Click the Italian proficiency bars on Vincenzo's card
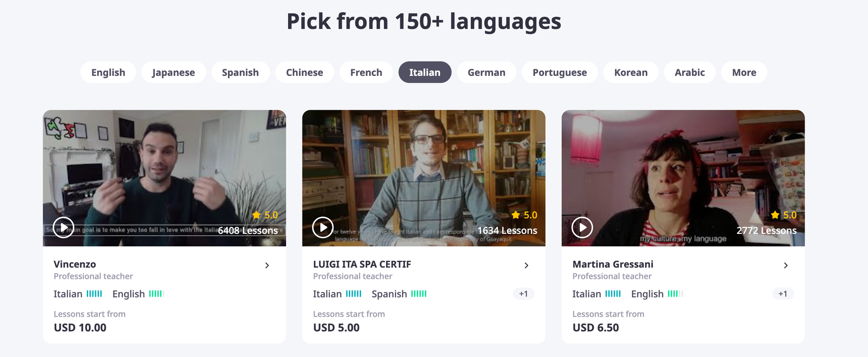Screen dimensions: 868x357 (x=95, y=294)
